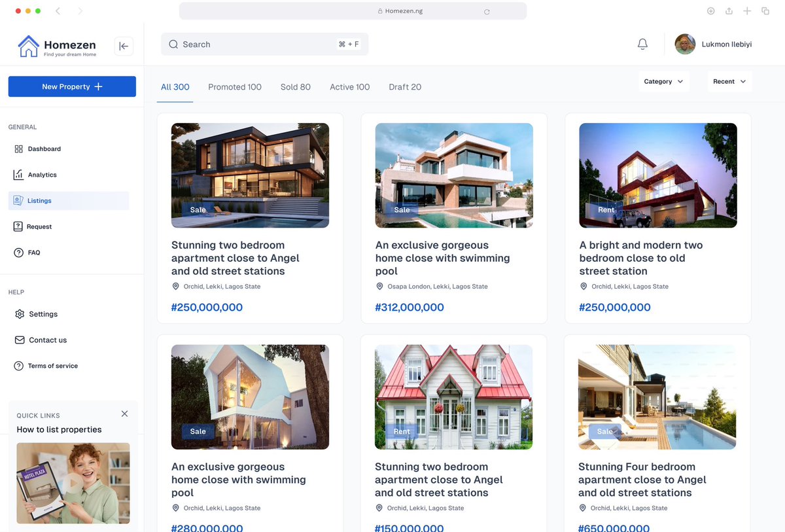Open the #280,000,000 white geometric house photo
785x532 pixels.
(x=250, y=397)
